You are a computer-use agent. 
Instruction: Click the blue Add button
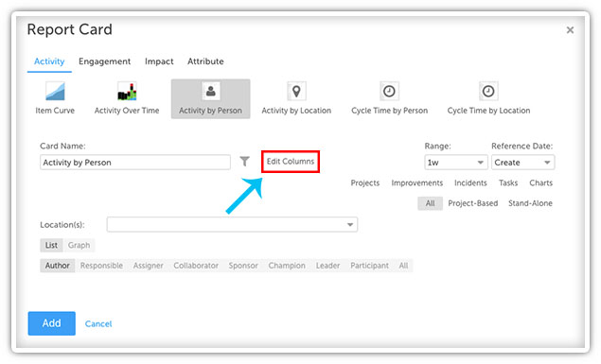[52, 323]
